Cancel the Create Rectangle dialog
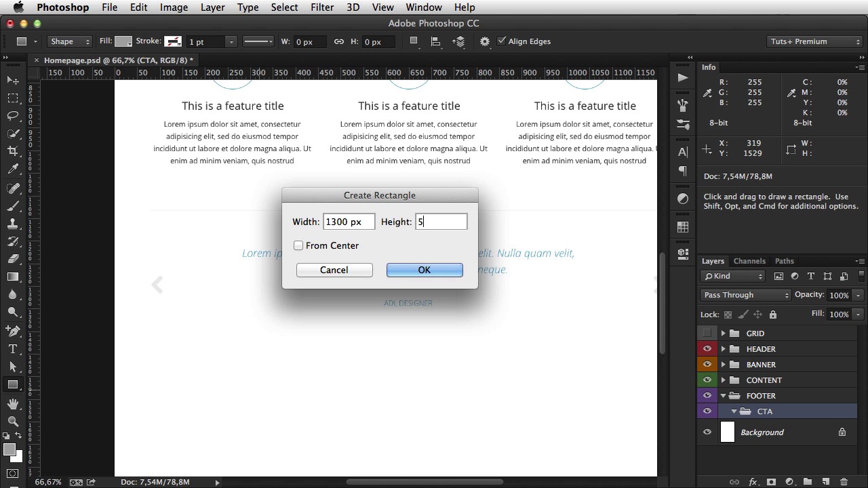 (x=334, y=270)
